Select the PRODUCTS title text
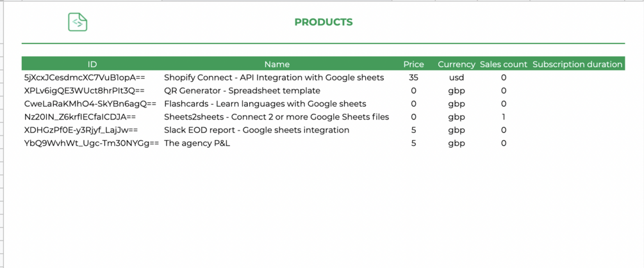Screen dimensions: 644x268 (x=324, y=22)
